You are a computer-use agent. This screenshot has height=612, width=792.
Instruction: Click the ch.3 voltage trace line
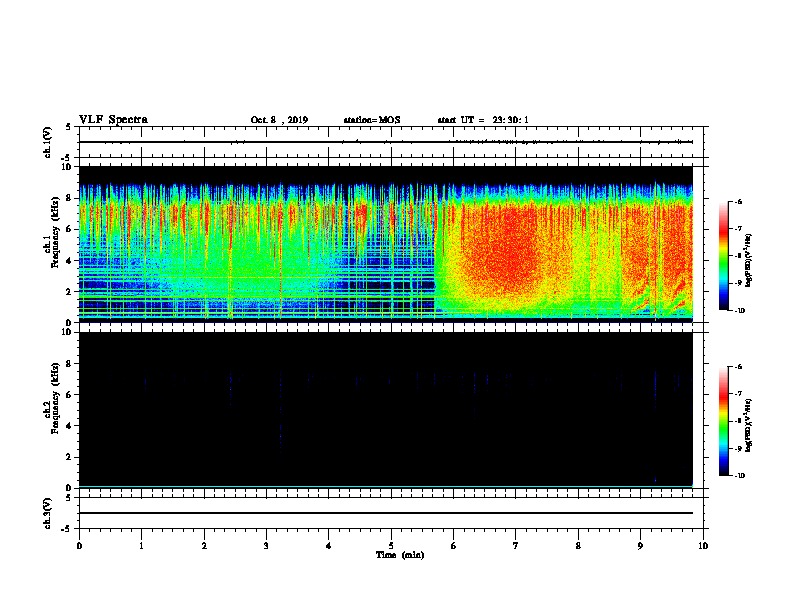(x=386, y=513)
